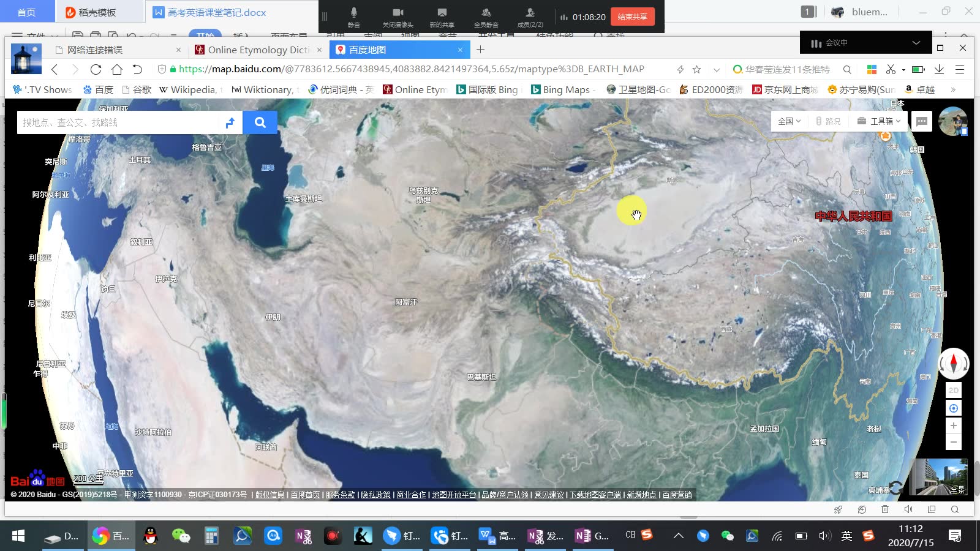The height and width of the screenshot is (551, 980).
Task: Click the taskbar clock showing 11:12
Action: [x=911, y=536]
